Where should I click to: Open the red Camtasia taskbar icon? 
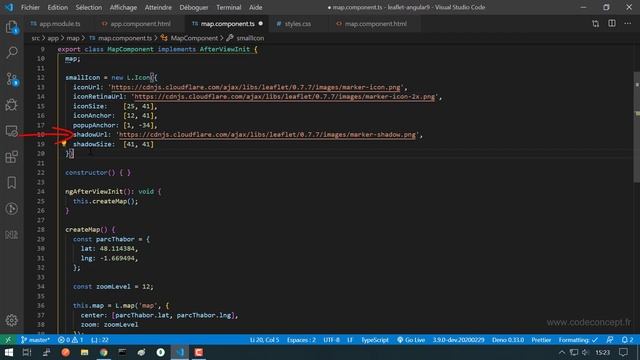199,352
